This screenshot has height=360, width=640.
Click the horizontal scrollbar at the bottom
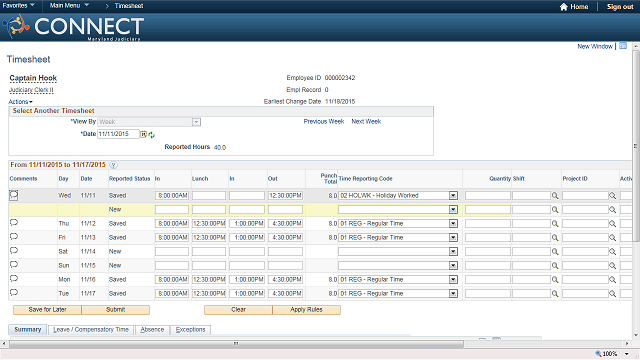pos(236,344)
